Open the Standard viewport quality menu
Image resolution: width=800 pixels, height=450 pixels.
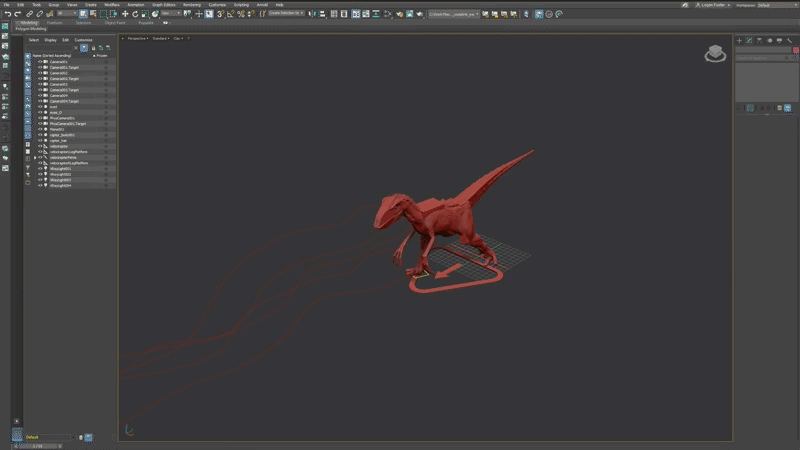pos(161,38)
